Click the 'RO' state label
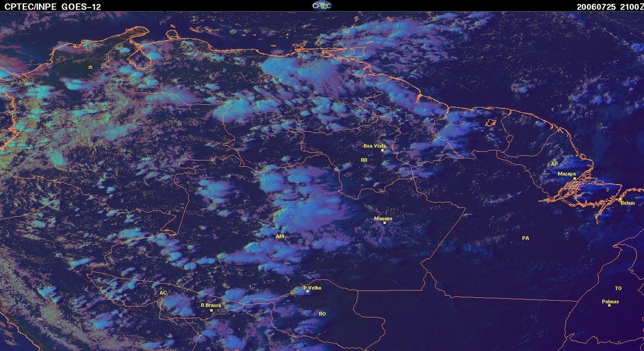This screenshot has width=644, height=351. [x=322, y=313]
